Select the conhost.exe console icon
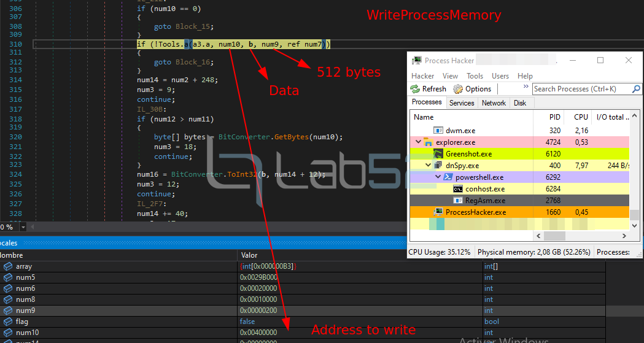Image resolution: width=644 pixels, height=343 pixels. (457, 189)
